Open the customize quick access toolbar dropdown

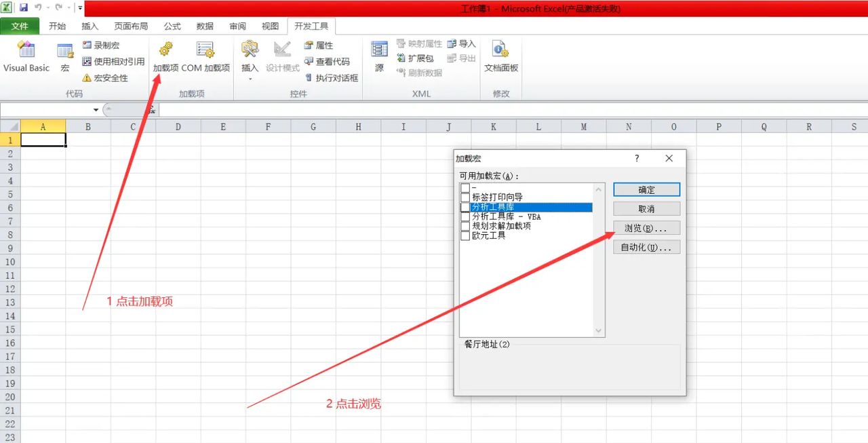click(x=80, y=8)
